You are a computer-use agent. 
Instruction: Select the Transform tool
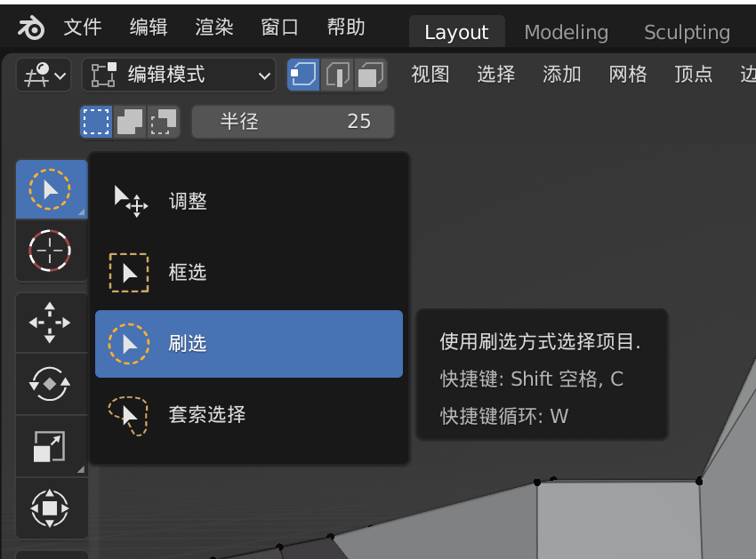(x=52, y=508)
